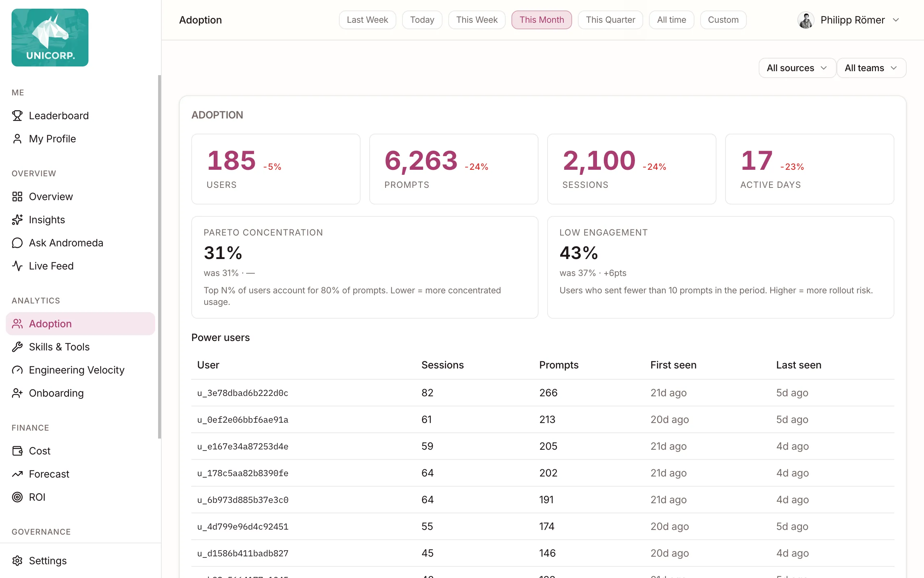
Task: Click the Overview grid icon
Action: (17, 197)
